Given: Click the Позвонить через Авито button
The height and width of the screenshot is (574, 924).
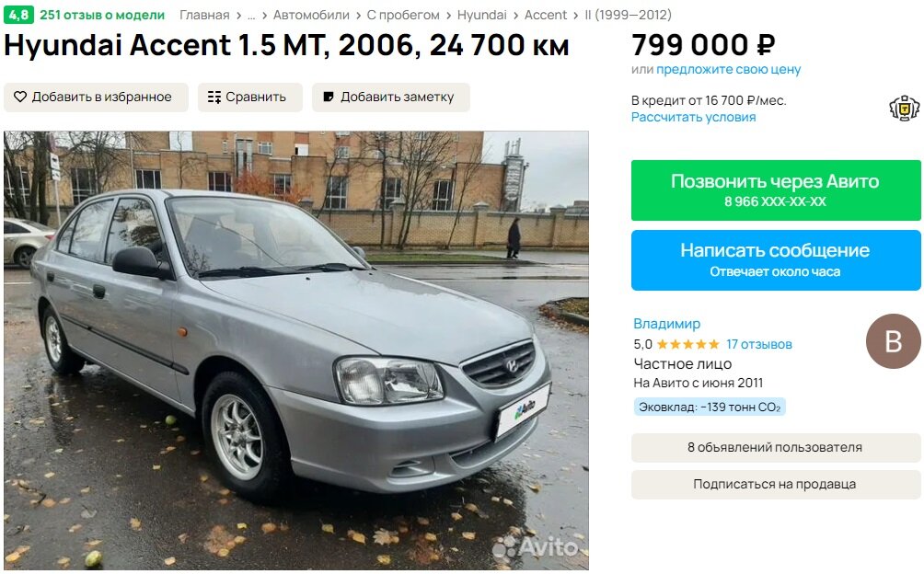Looking at the screenshot, I should [x=776, y=190].
